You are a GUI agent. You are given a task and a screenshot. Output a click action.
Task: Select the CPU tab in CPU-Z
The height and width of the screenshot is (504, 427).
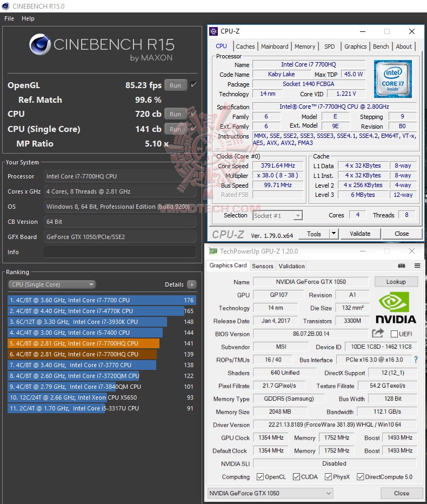(x=221, y=46)
